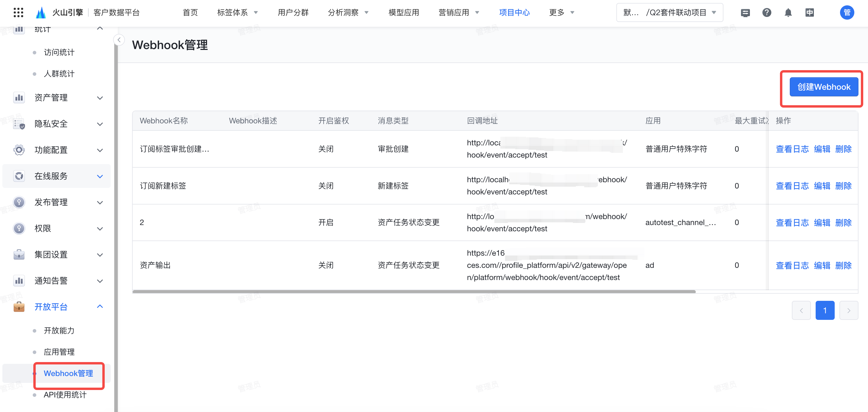View logs for 订阅新建标签 webhook

(792, 186)
